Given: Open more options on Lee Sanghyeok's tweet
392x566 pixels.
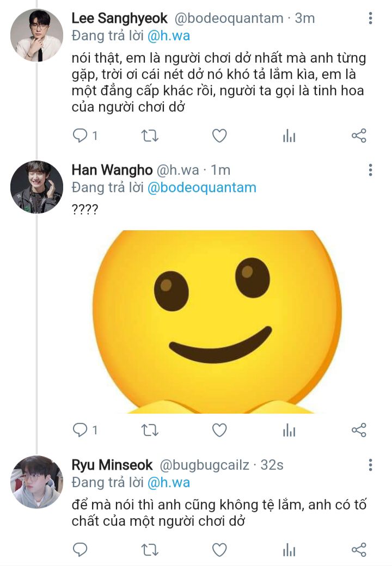Looking at the screenshot, I should 370,19.
